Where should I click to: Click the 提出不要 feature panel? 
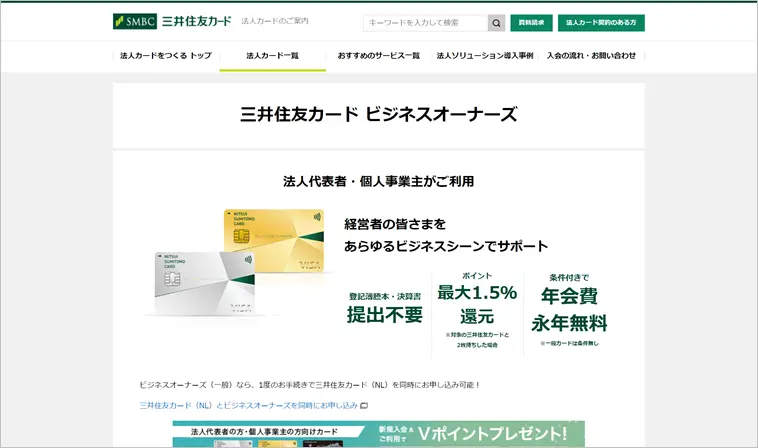point(385,309)
